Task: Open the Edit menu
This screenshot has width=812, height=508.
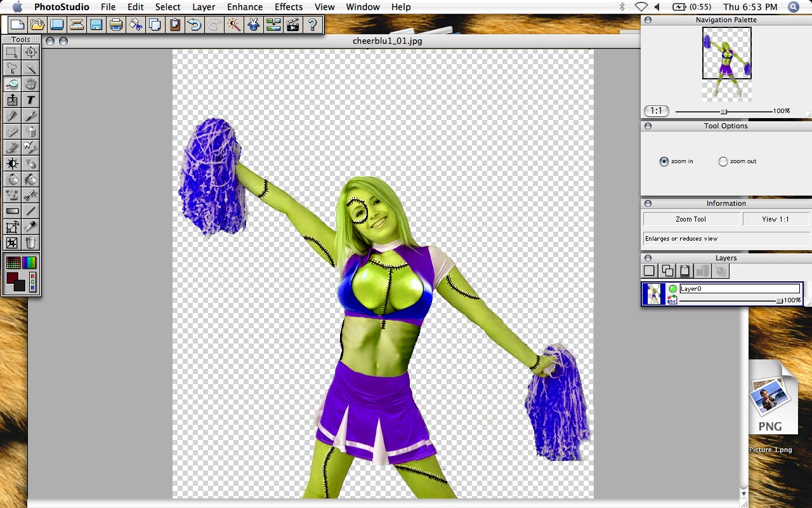Action: tap(135, 7)
